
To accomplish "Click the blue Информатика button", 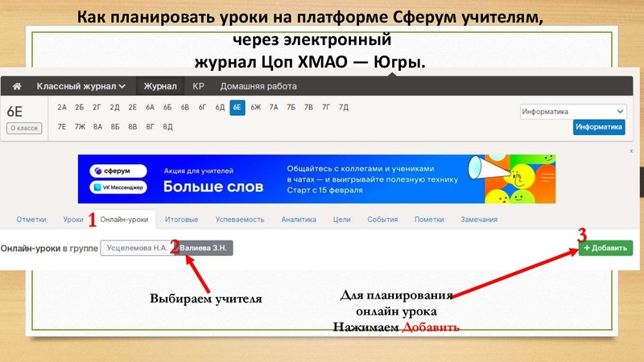I will click(x=599, y=127).
